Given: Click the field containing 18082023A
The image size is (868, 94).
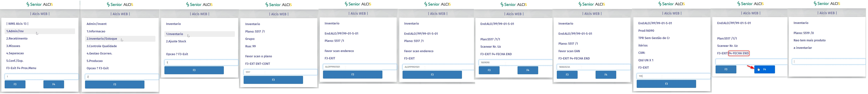Looking at the screenshot, I should pos(592,67).
